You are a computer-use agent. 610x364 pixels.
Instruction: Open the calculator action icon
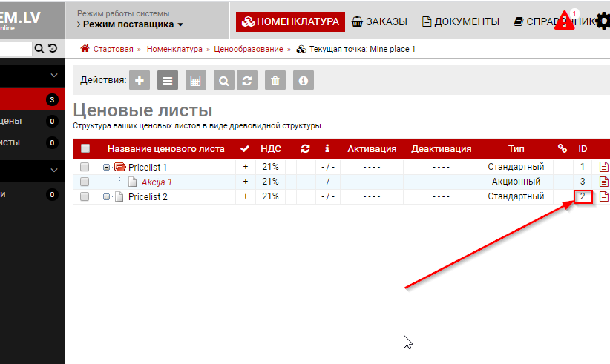point(195,80)
